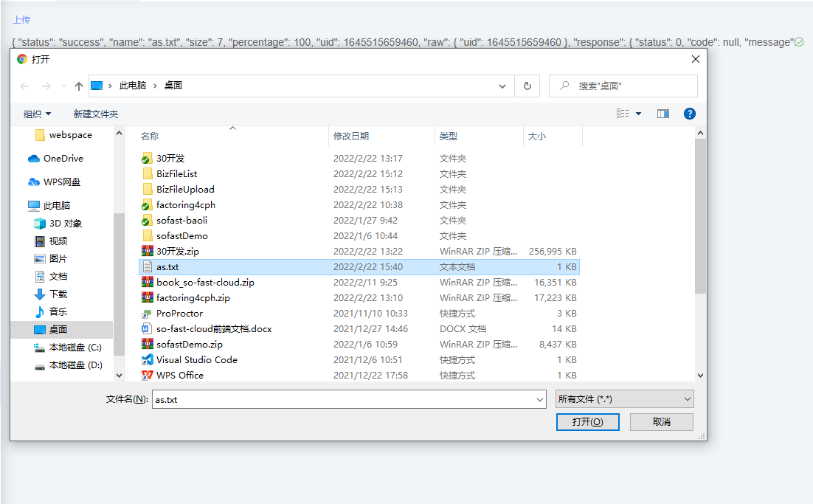This screenshot has height=504, width=813.
Task: Open the view options dropdown arrow
Action: (638, 114)
